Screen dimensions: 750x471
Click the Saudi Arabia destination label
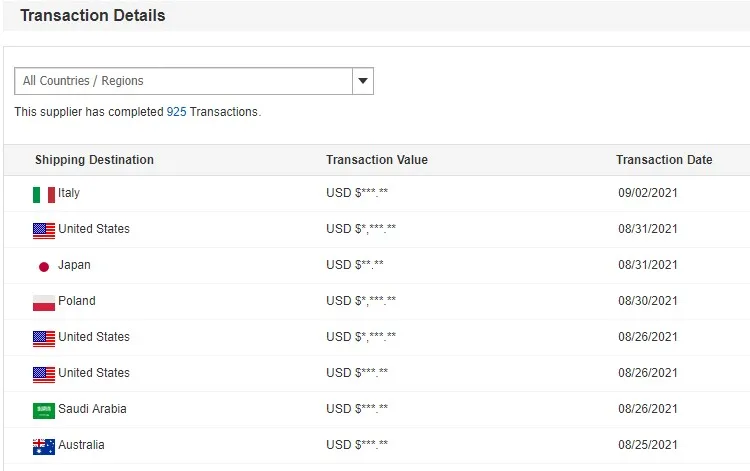point(92,409)
